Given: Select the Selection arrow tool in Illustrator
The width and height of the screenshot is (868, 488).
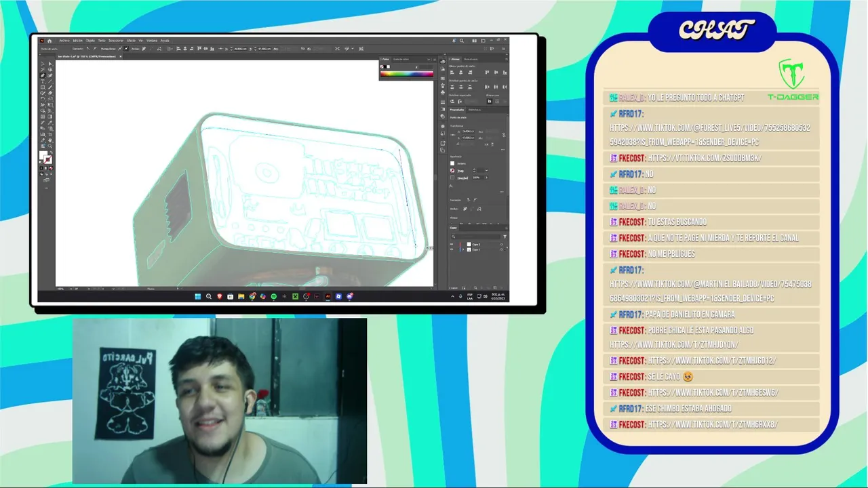Looking at the screenshot, I should coord(43,64).
